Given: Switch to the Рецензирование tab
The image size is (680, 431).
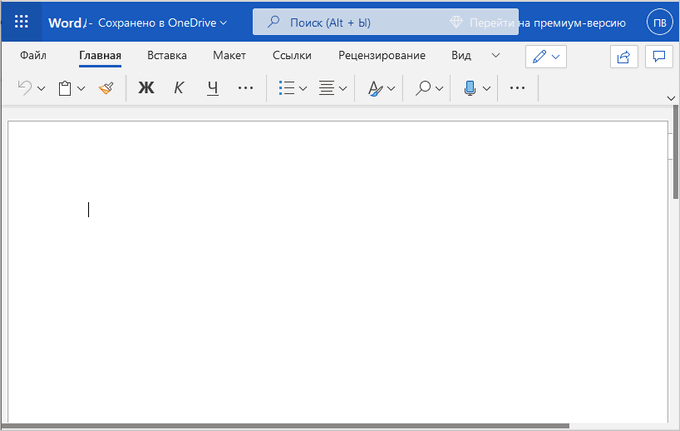Looking at the screenshot, I should coord(382,56).
